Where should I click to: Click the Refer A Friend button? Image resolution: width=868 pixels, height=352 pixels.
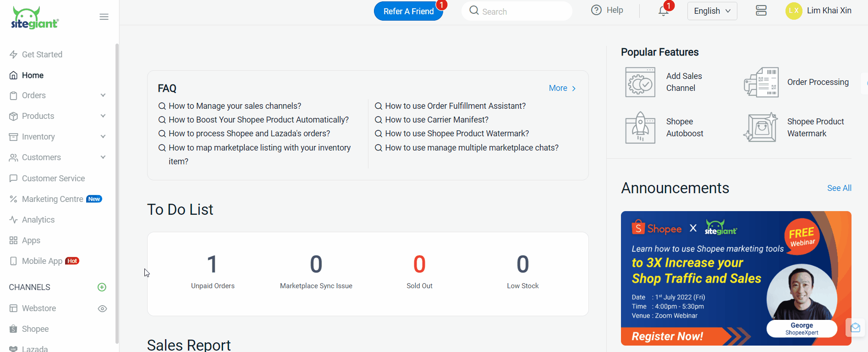(x=408, y=11)
